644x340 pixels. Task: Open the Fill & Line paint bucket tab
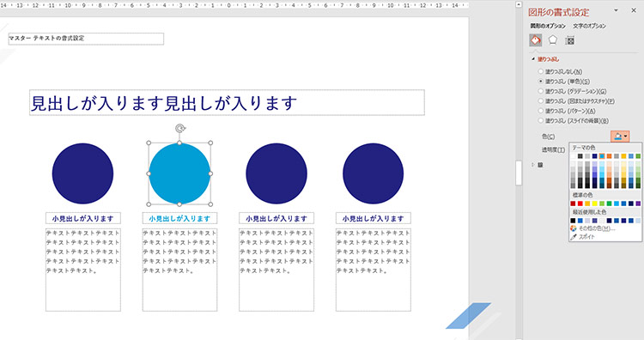536,39
